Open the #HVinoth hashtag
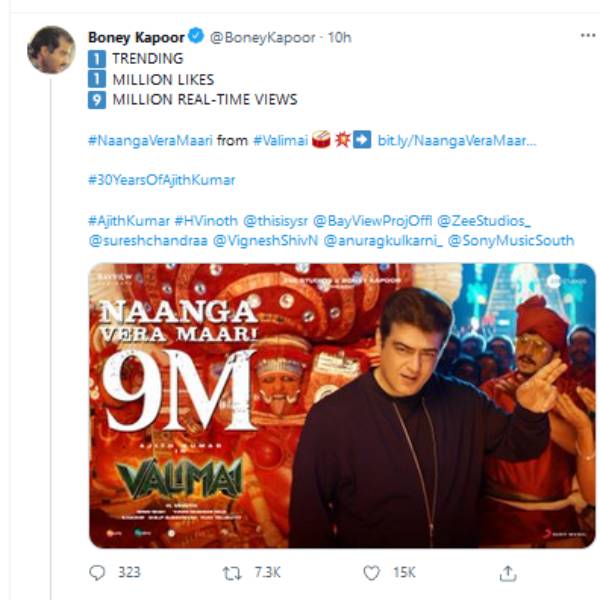The width and height of the screenshot is (600, 600). click(x=206, y=221)
